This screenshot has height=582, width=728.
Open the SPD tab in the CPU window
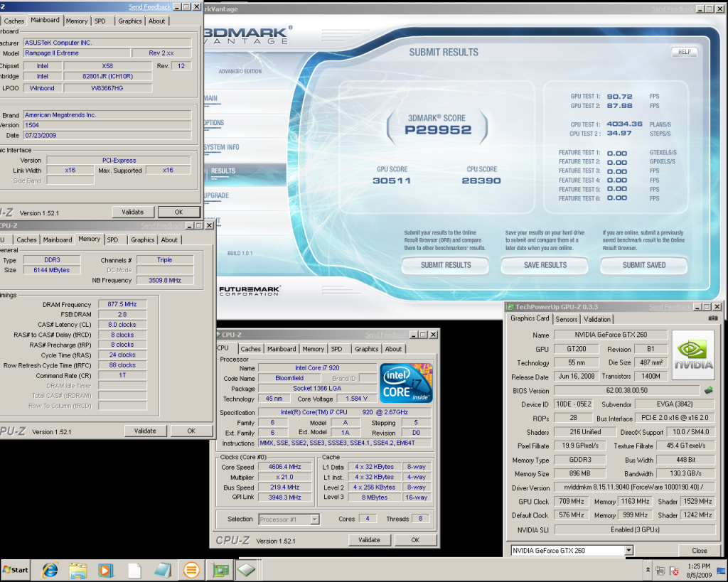click(x=336, y=348)
